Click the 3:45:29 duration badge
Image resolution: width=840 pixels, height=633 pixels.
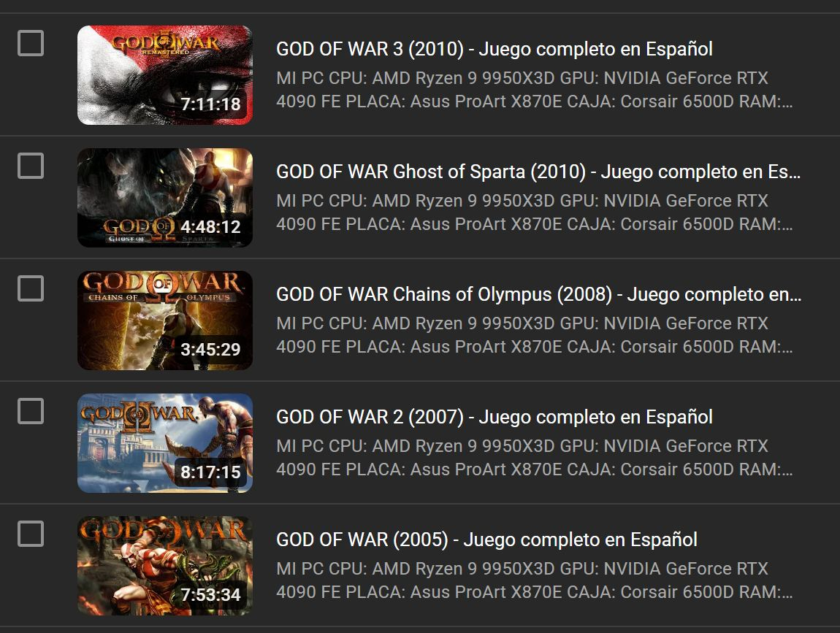point(210,349)
